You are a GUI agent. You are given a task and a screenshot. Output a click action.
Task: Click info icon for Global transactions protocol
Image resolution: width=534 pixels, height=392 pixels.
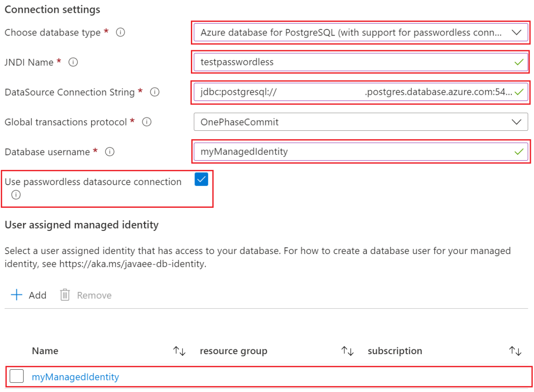tap(147, 122)
